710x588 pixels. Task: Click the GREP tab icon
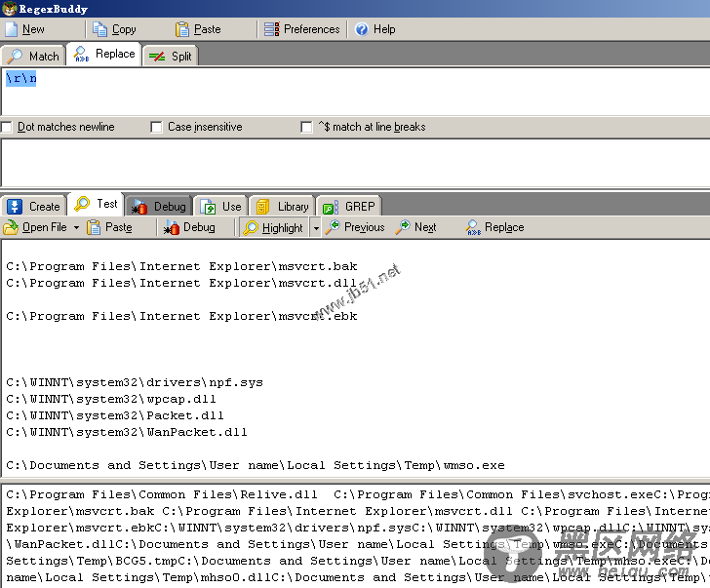click(x=330, y=207)
